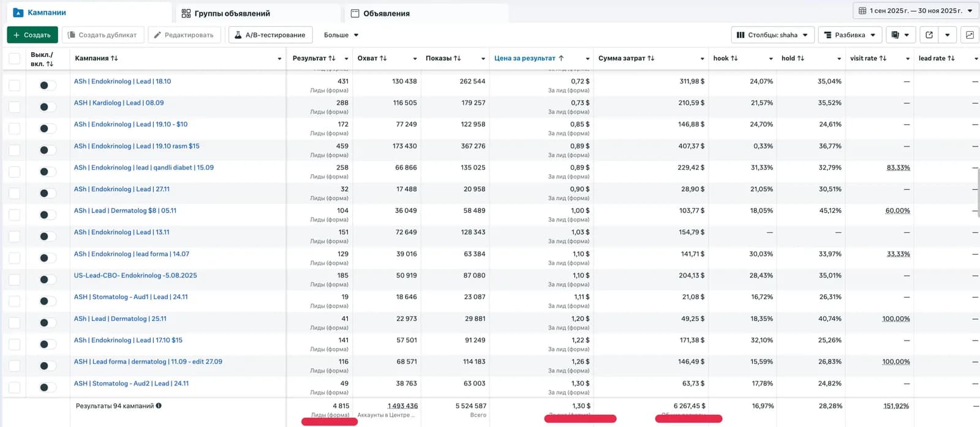Turn on ASh | Endokrinolog | Lead | 18.10 campaign
Image resolution: width=980 pixels, height=427 pixels.
(x=47, y=85)
